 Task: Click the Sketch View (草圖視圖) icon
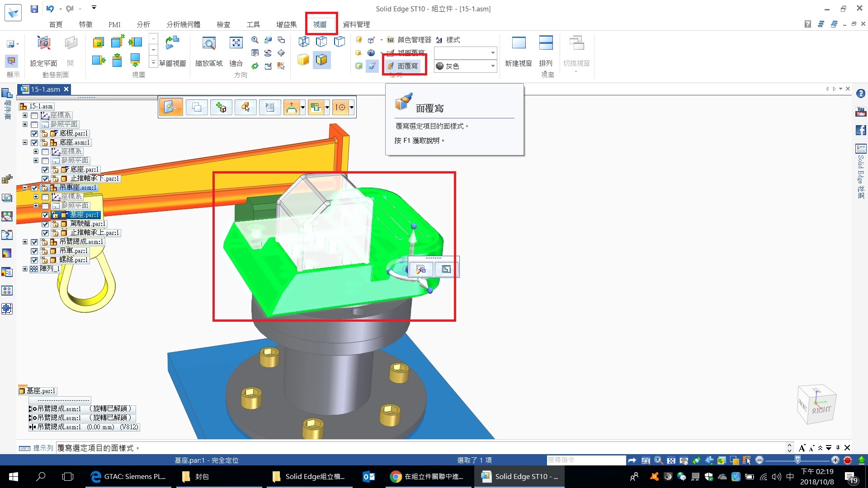click(172, 43)
